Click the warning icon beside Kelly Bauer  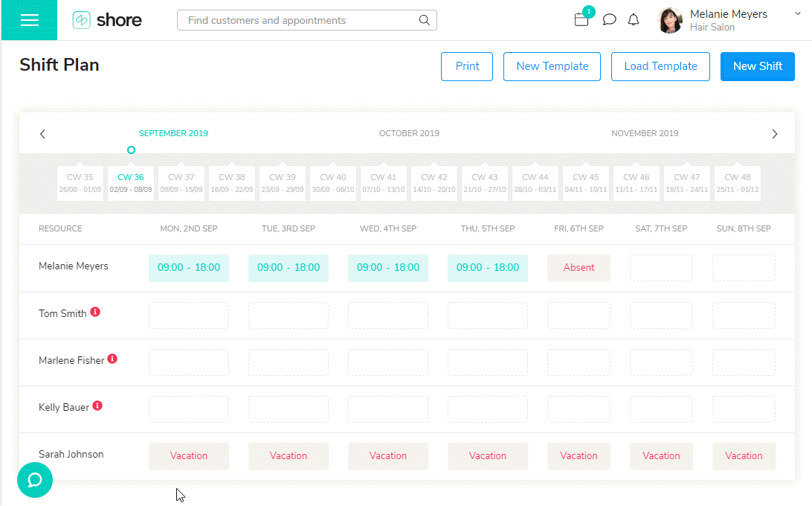(97, 406)
